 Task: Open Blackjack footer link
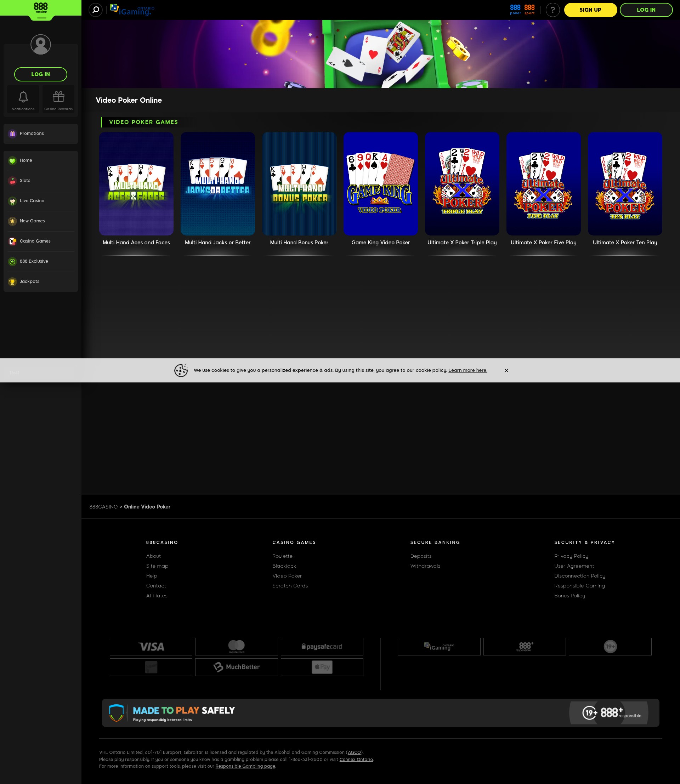[x=284, y=566]
